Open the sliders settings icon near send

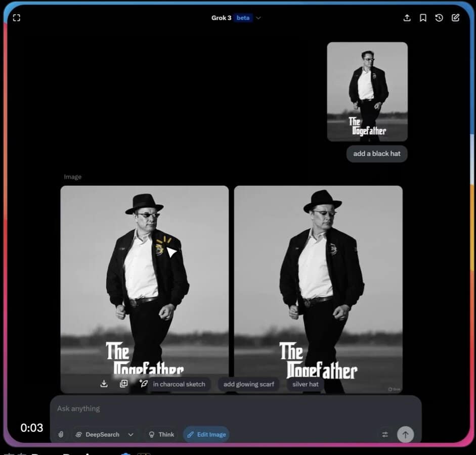pyautogui.click(x=385, y=434)
